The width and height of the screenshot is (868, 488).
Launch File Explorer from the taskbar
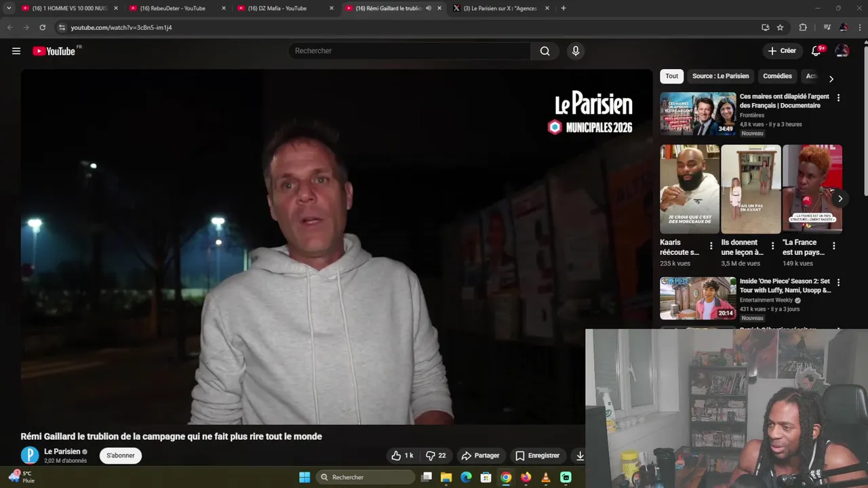(x=446, y=477)
